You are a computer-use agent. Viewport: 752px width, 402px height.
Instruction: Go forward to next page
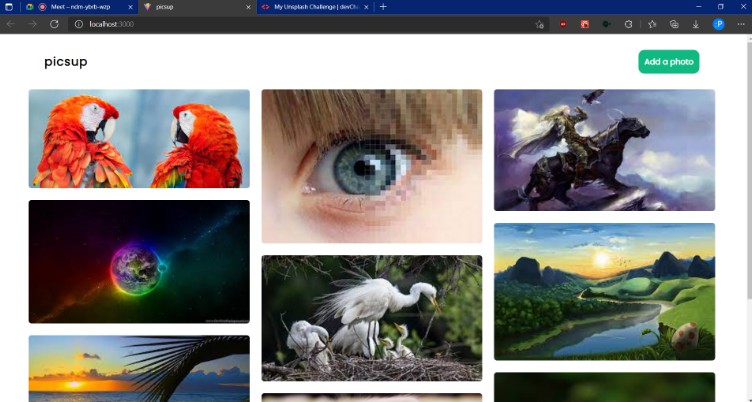pos(32,24)
